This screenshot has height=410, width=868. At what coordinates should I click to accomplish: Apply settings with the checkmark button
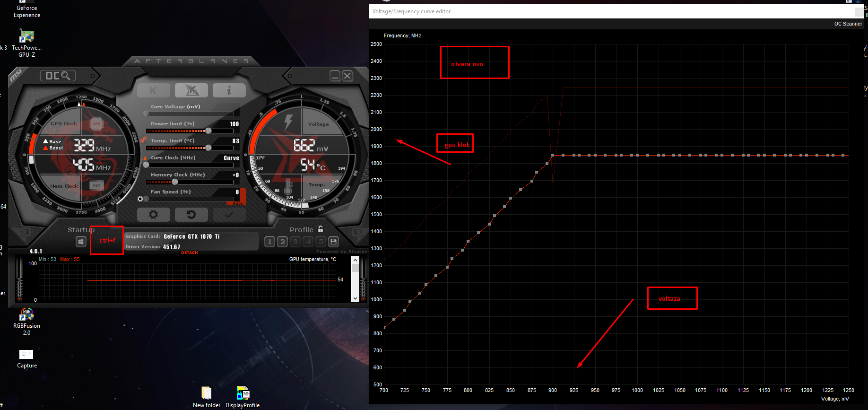[229, 214]
